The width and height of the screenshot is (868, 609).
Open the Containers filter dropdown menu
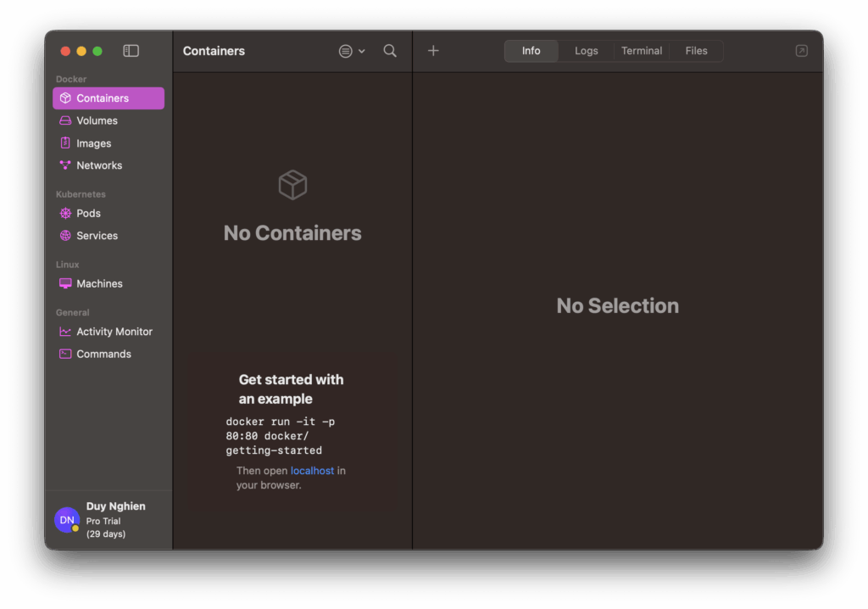[x=351, y=51]
